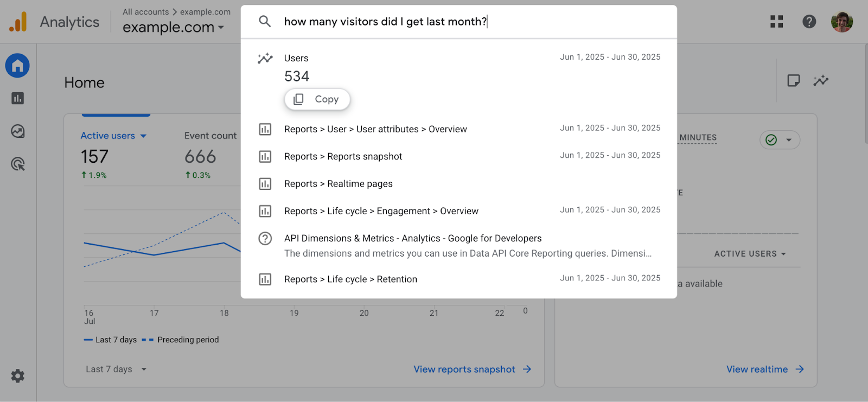Select Reports > Life cycle > Retention result
Image resolution: width=868 pixels, height=402 pixels.
350,279
